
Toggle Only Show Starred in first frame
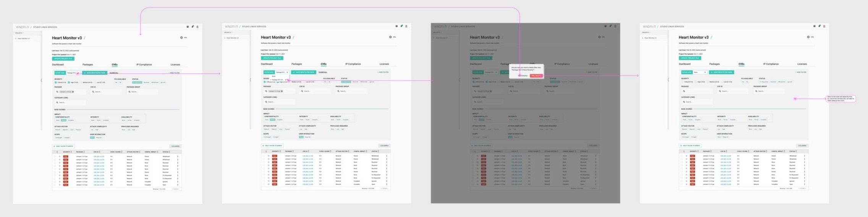63,146
